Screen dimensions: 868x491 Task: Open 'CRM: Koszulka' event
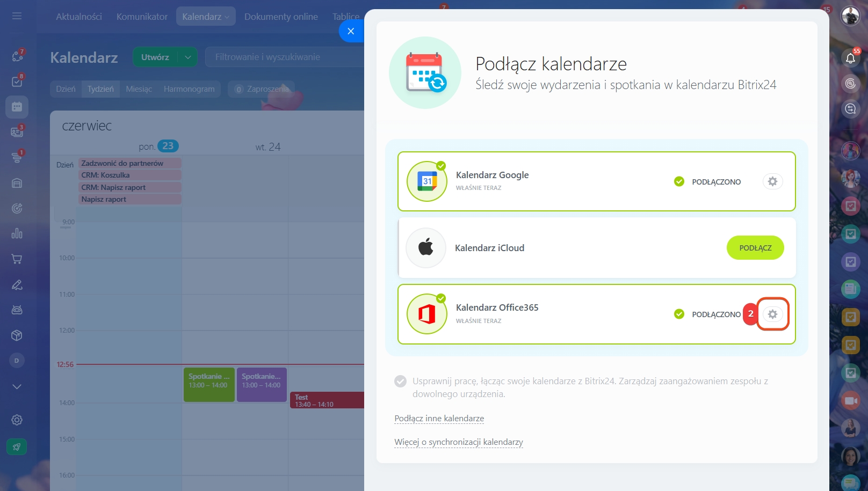coord(130,175)
